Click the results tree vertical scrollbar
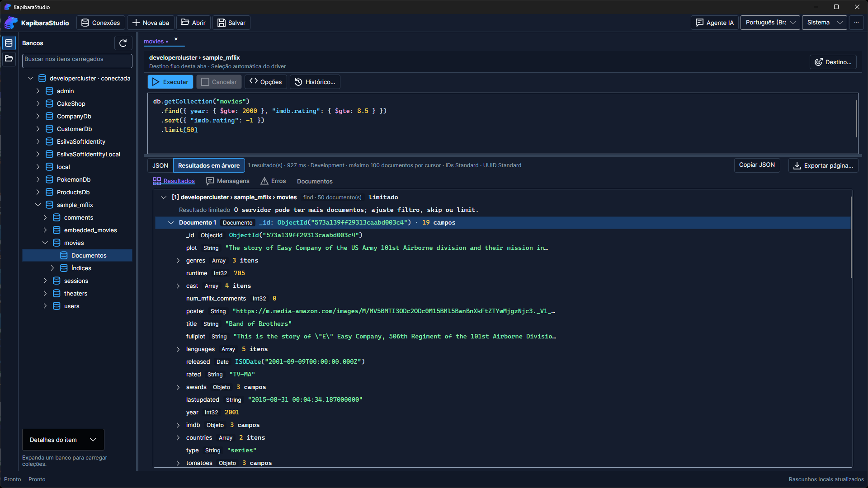The width and height of the screenshot is (868, 488). (852, 237)
